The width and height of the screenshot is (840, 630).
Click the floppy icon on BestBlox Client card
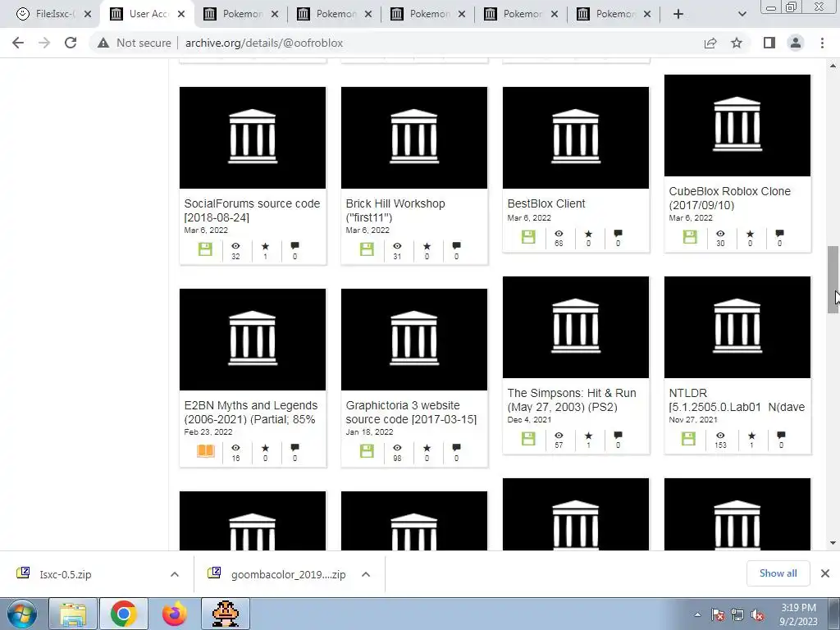(528, 237)
